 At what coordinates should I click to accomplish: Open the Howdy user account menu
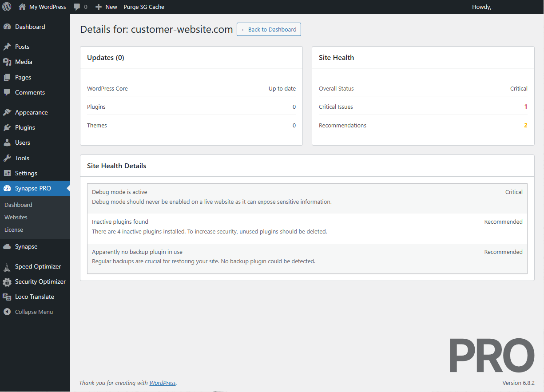click(x=482, y=7)
